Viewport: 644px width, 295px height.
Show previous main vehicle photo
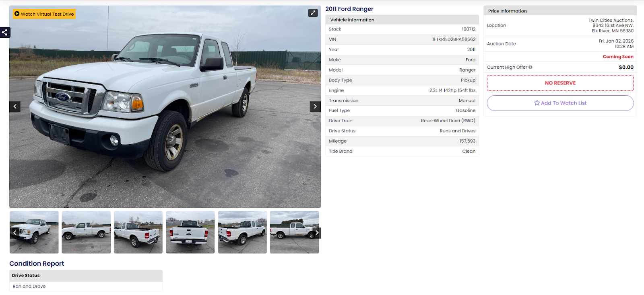pyautogui.click(x=15, y=107)
